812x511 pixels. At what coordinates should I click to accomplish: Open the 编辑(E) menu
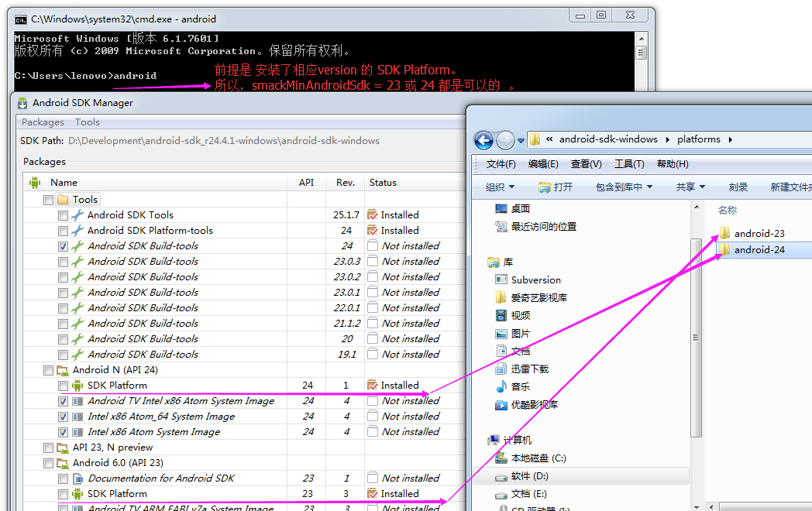543,164
